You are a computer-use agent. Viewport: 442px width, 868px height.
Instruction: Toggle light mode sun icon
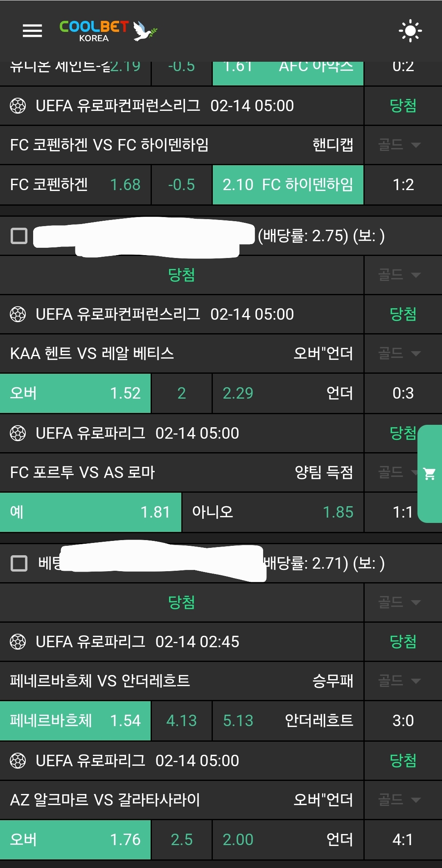(x=410, y=31)
